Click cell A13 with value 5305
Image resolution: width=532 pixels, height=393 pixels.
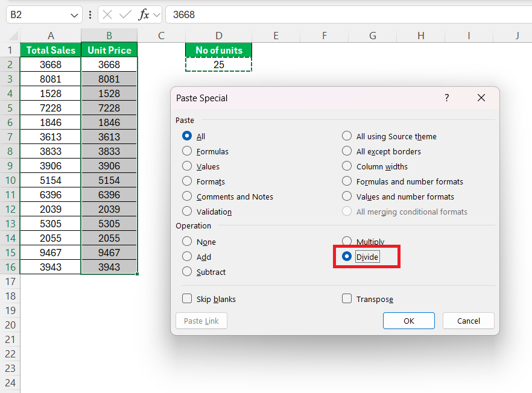[x=51, y=224]
